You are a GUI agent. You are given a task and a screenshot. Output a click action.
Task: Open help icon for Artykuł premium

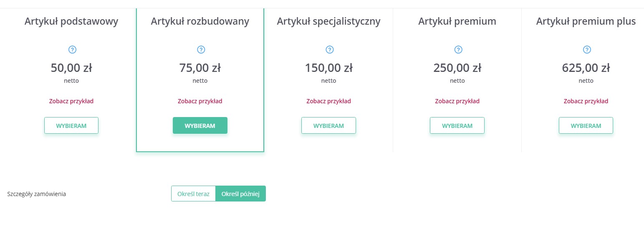click(x=458, y=50)
